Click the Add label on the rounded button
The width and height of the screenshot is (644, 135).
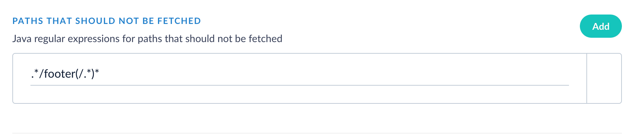(601, 26)
